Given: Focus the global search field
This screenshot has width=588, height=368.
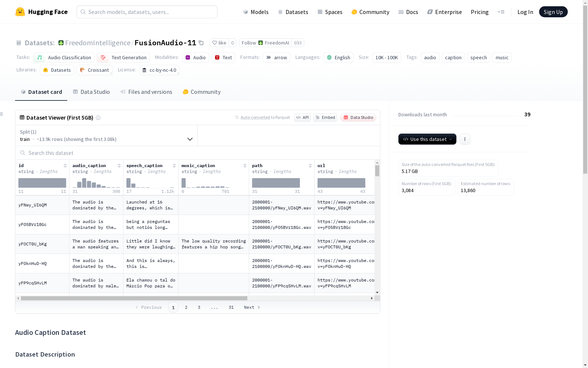Looking at the screenshot, I should (x=147, y=12).
